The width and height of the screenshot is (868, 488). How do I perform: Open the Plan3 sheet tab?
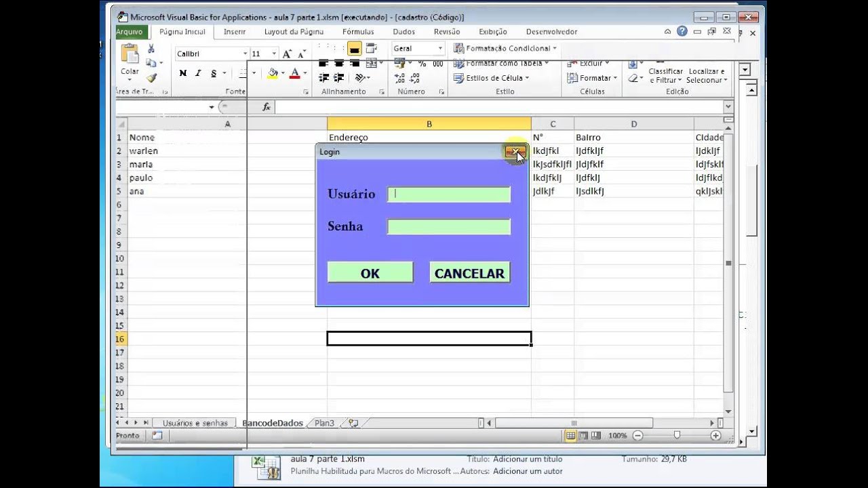click(324, 423)
